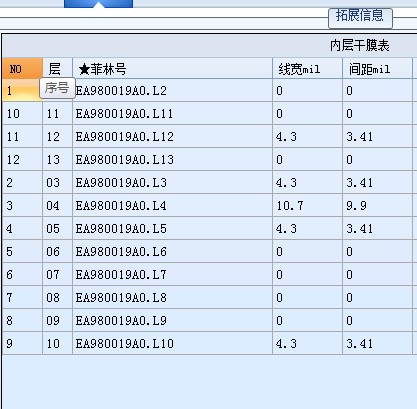Select the 内层干膜表 title bar
The width and height of the screenshot is (417, 409).
(x=210, y=45)
